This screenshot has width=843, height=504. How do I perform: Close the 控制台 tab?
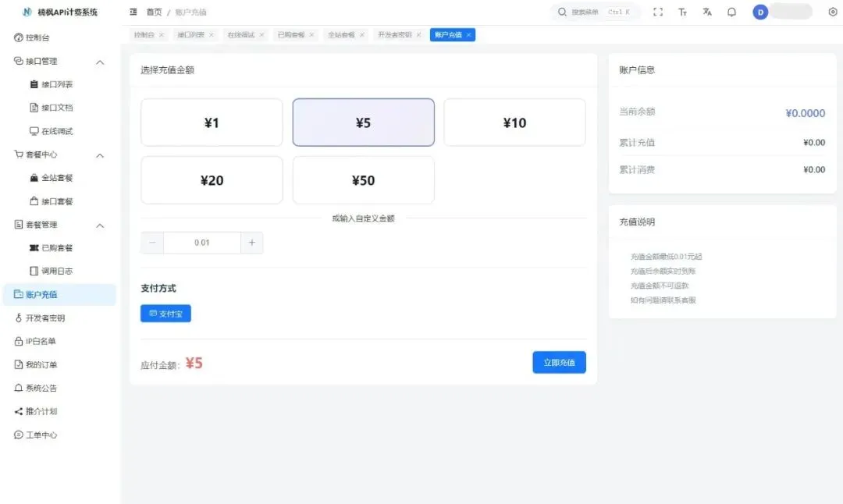(x=162, y=35)
